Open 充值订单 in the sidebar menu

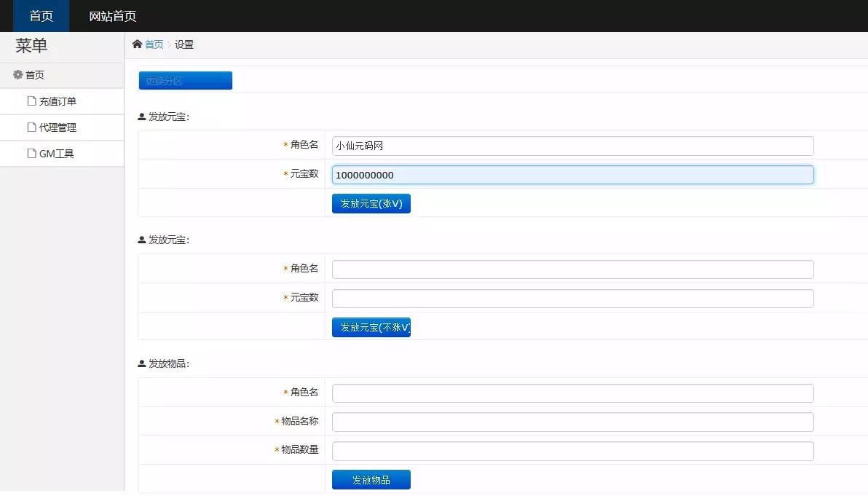click(x=58, y=102)
